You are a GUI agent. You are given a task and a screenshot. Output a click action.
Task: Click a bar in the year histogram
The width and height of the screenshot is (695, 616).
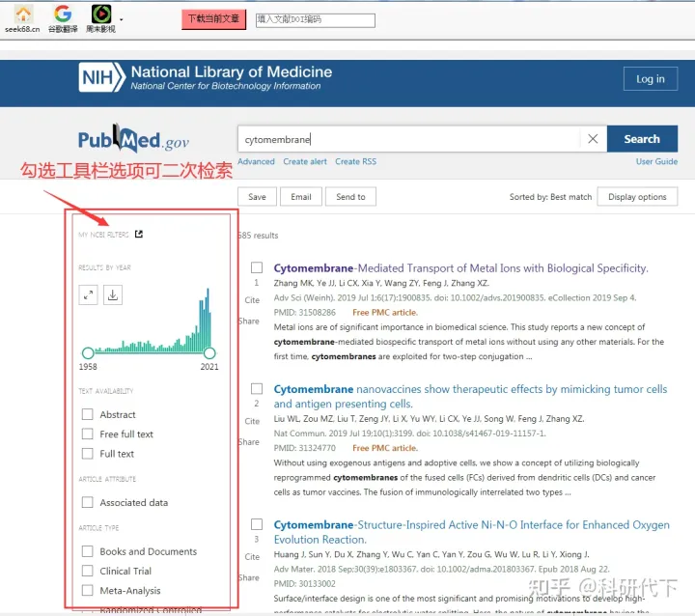pyautogui.click(x=208, y=322)
